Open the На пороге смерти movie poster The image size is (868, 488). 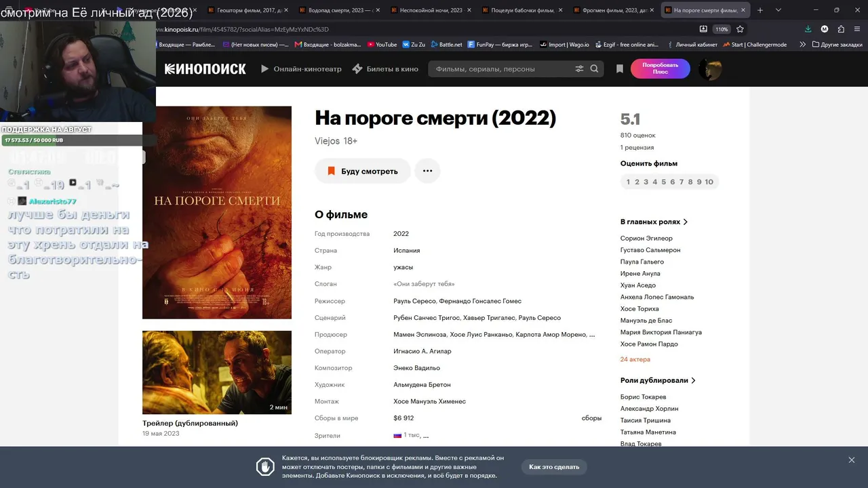pyautogui.click(x=217, y=212)
